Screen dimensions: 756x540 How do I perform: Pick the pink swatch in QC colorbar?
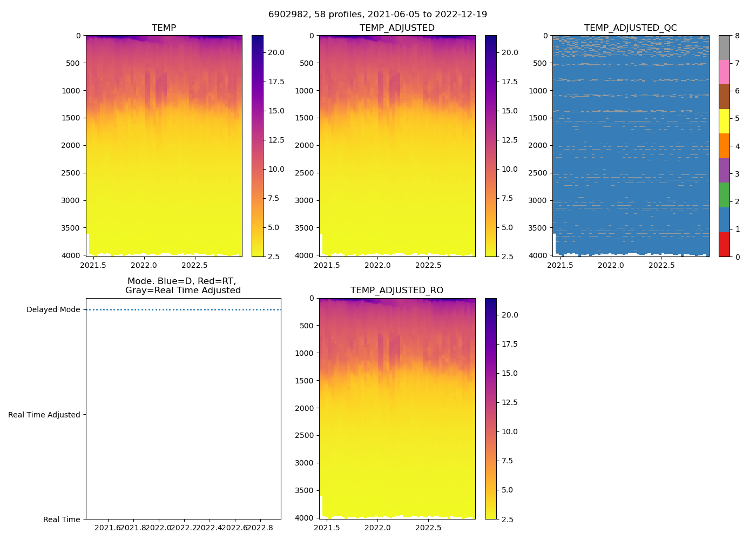click(x=724, y=72)
